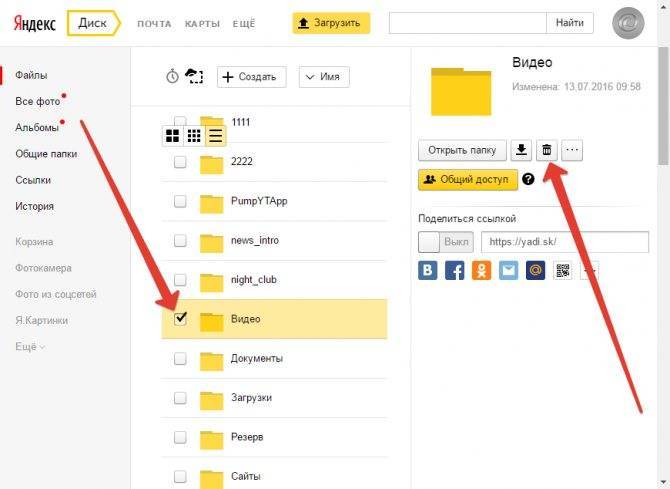
Task: Tick the news_intro folder checkbox
Action: tap(180, 240)
